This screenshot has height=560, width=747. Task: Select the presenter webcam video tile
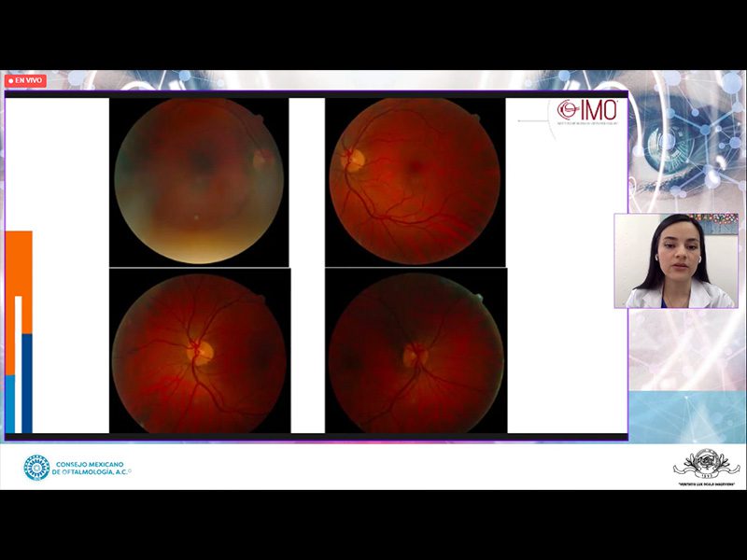tap(675, 260)
